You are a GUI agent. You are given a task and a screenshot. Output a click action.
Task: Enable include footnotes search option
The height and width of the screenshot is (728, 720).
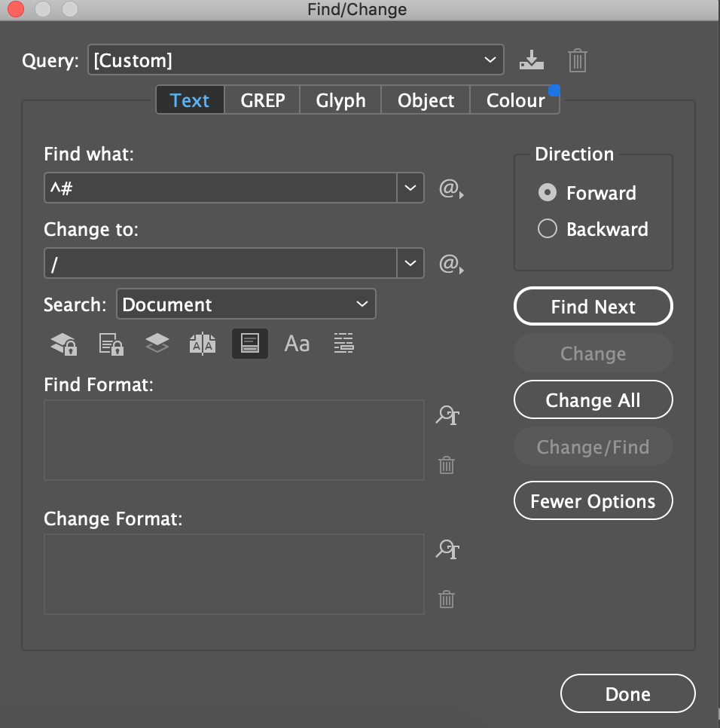coord(249,344)
